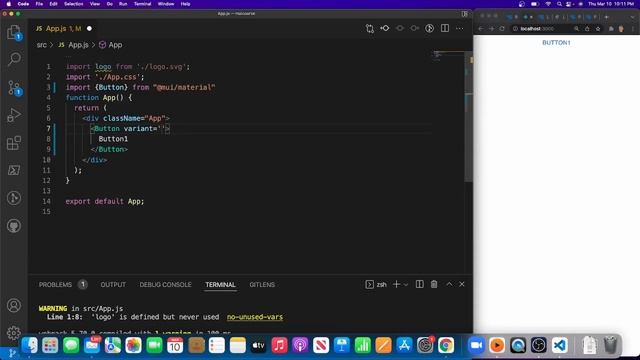Open the browser tab search chevron
The height and width of the screenshot is (360, 640).
click(633, 17)
